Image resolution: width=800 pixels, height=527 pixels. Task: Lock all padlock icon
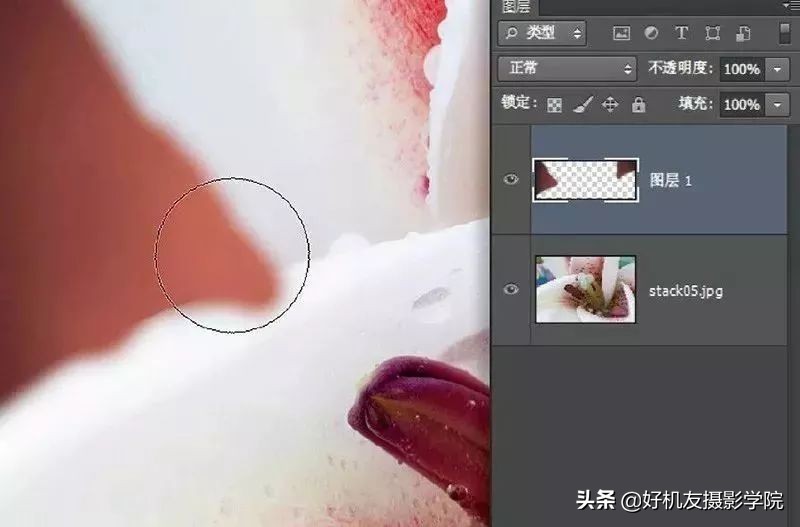(638, 105)
